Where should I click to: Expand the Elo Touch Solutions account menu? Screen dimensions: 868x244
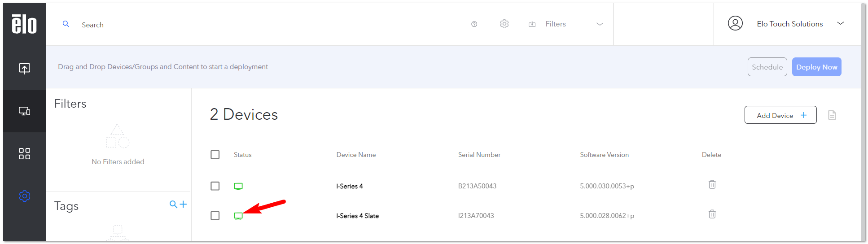(x=841, y=23)
